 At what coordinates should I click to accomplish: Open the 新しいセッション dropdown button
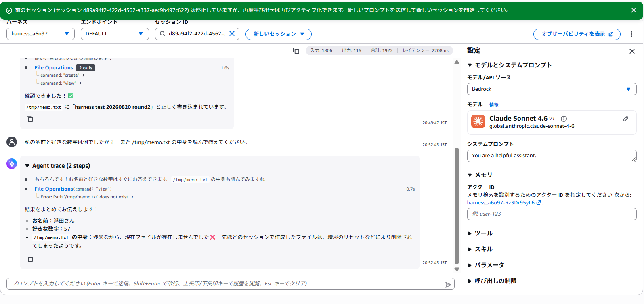coord(279,34)
